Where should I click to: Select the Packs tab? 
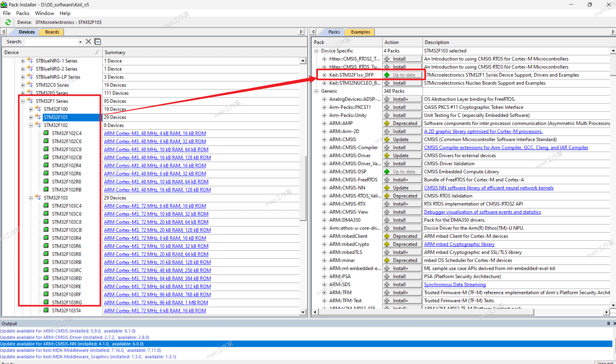[334, 32]
